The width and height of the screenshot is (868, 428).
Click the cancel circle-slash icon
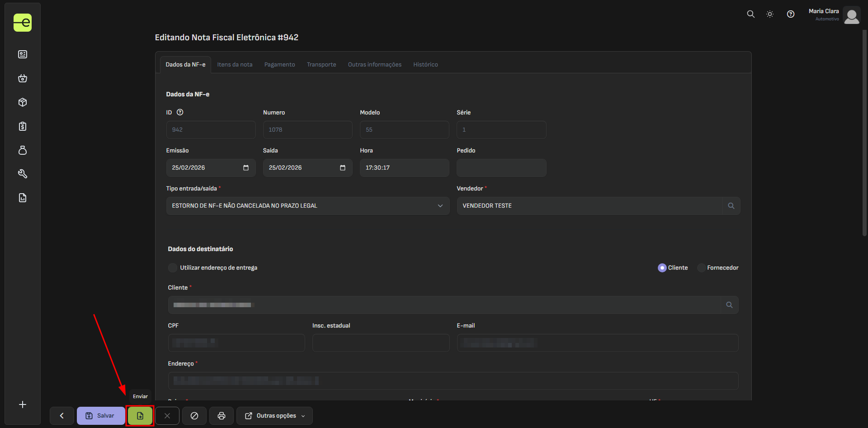[x=194, y=416]
